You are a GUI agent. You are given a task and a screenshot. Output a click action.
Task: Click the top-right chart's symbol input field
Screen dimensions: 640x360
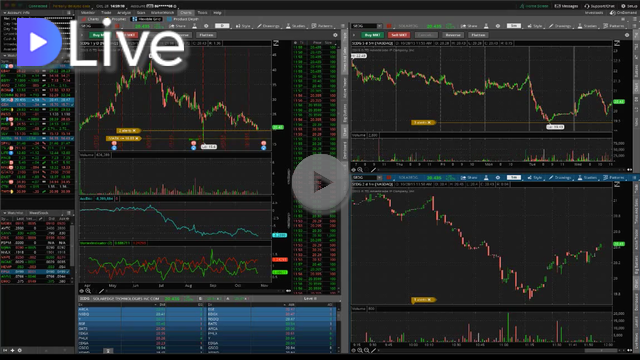pyautogui.click(x=364, y=26)
